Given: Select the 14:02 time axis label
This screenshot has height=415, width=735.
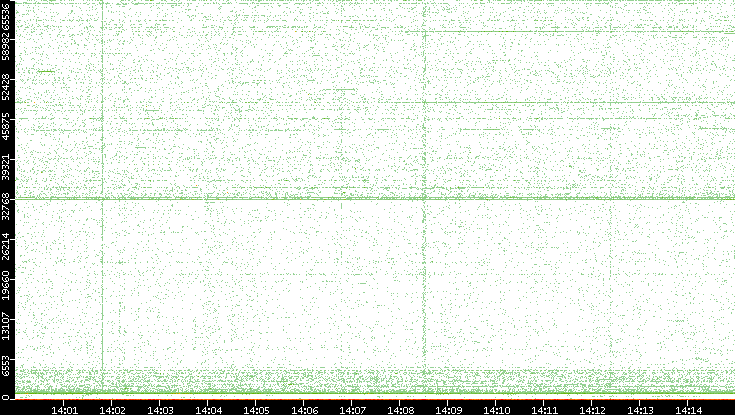Looking at the screenshot, I should (112, 410).
